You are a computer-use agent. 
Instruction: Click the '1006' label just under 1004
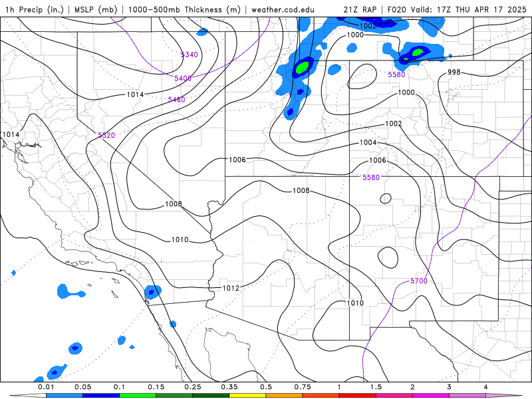click(378, 160)
